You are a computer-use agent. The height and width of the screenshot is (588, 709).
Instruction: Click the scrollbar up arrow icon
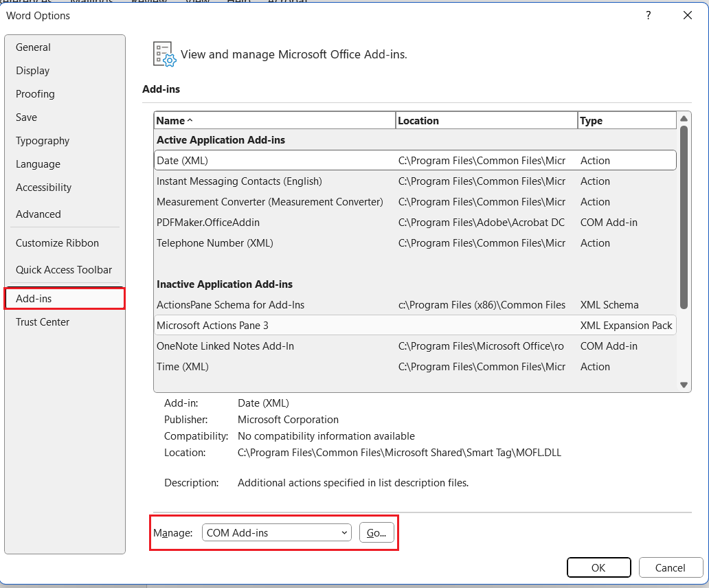click(x=684, y=120)
